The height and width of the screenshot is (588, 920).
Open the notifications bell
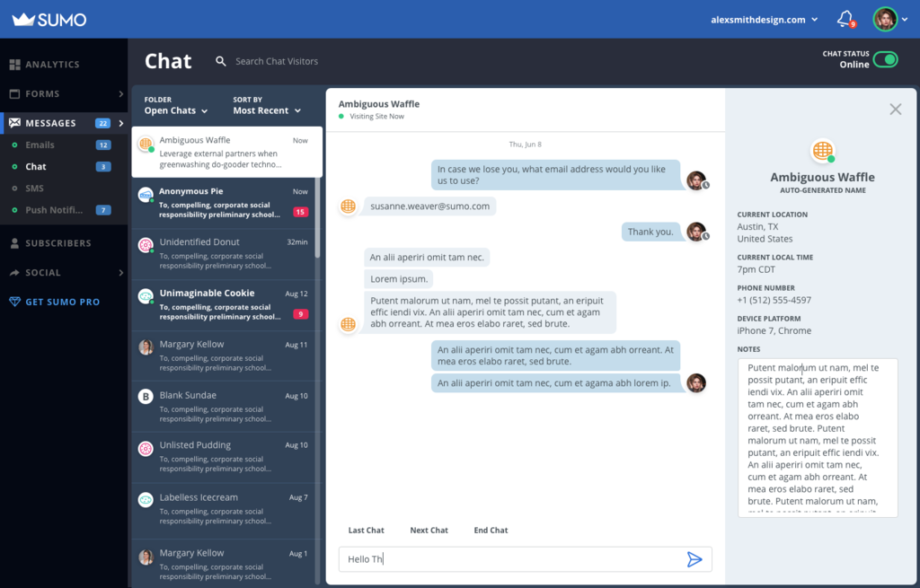point(845,18)
